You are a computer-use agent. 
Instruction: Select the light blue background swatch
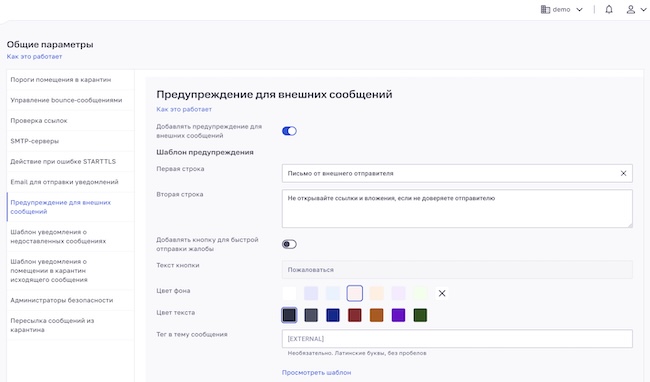click(333, 293)
